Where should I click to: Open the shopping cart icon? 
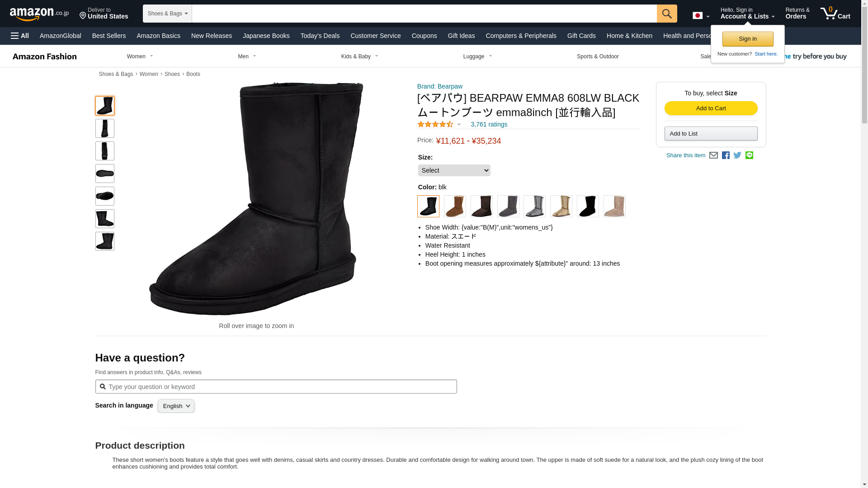(835, 14)
